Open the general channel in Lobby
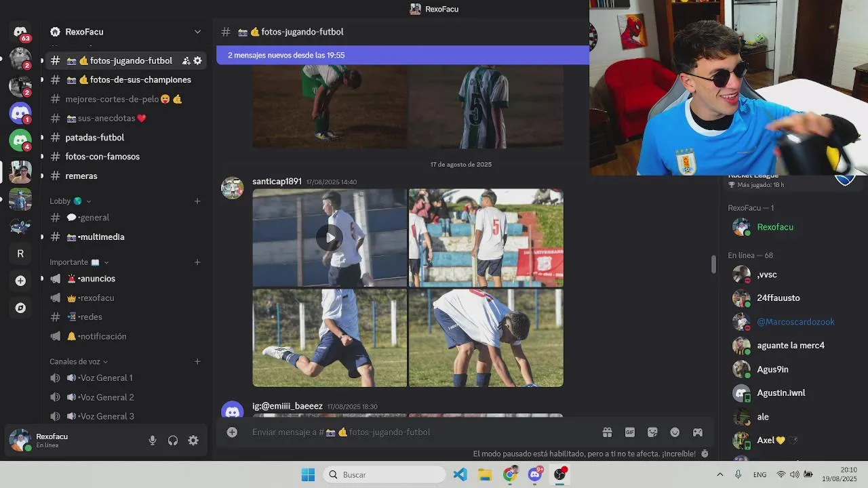Image resolution: width=868 pixels, height=488 pixels. [x=126, y=218]
